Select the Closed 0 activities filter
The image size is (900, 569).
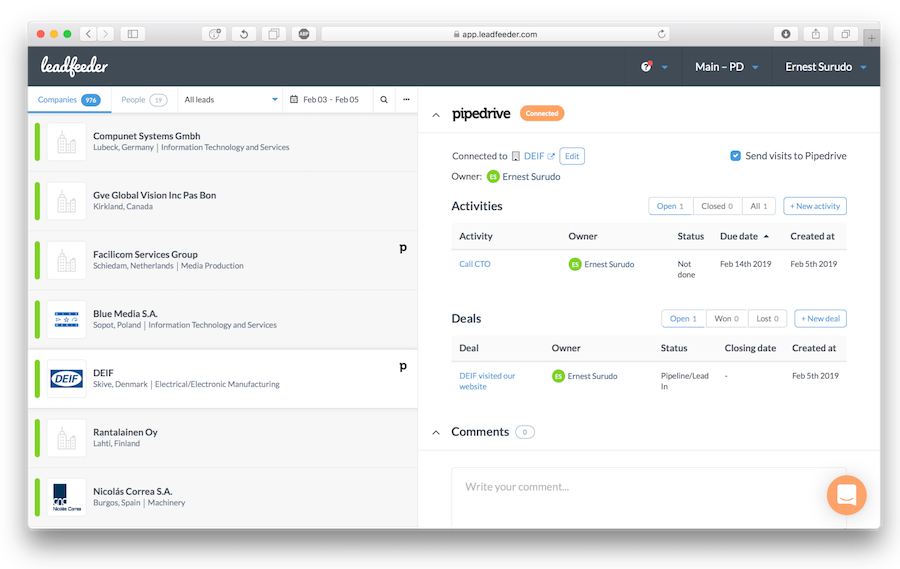click(717, 206)
